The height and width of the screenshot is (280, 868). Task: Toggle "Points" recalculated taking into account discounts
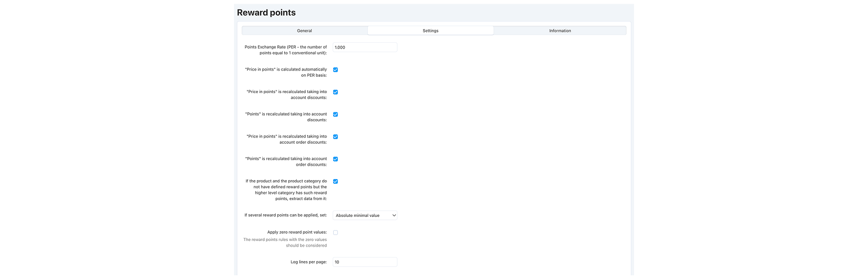click(x=335, y=114)
